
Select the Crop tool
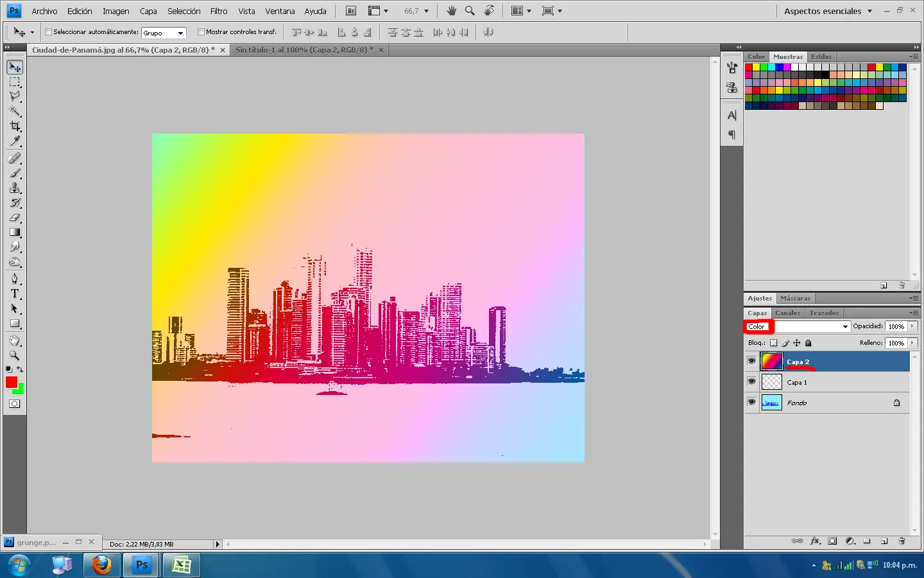pyautogui.click(x=15, y=126)
